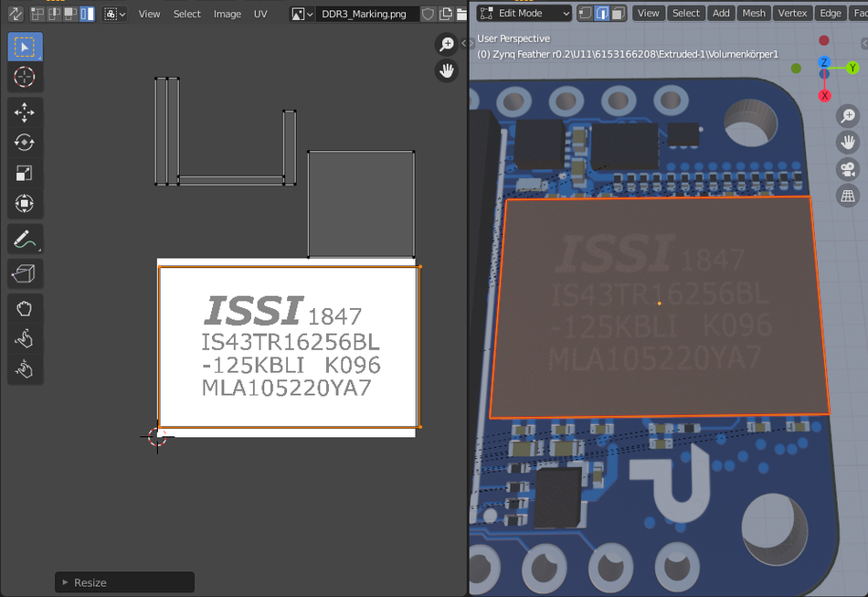Image resolution: width=868 pixels, height=597 pixels.
Task: Pick the Rotate tool in UV editor
Action: click(x=25, y=143)
